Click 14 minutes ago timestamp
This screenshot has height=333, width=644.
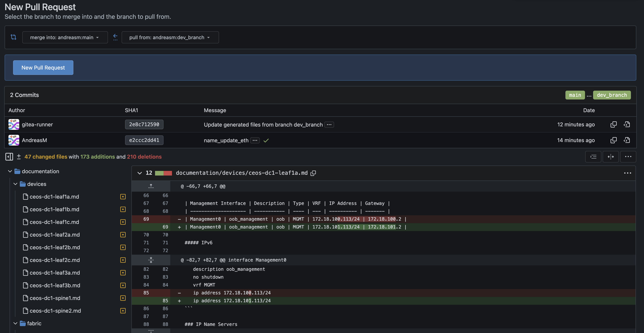[576, 140]
